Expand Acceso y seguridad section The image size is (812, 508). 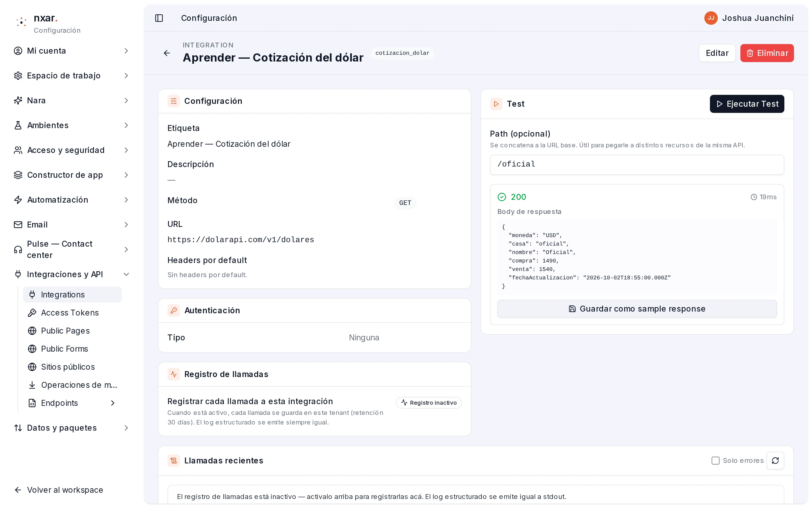pyautogui.click(x=71, y=150)
